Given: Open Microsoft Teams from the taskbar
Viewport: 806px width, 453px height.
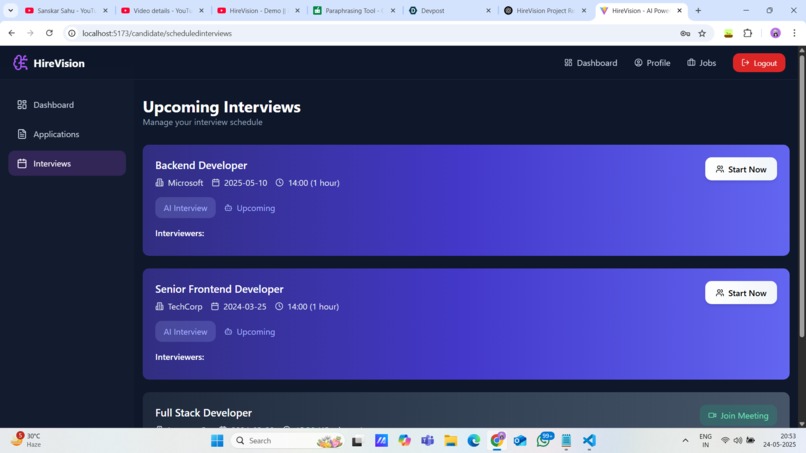Looking at the screenshot, I should pyautogui.click(x=427, y=441).
